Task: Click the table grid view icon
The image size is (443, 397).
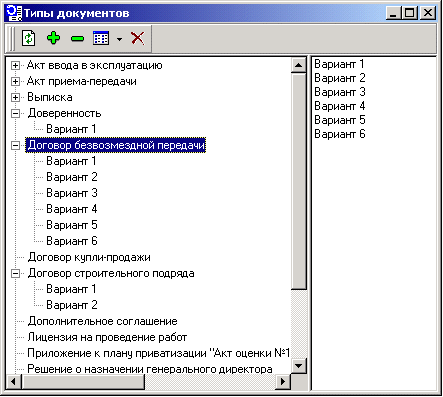Action: coord(101,38)
